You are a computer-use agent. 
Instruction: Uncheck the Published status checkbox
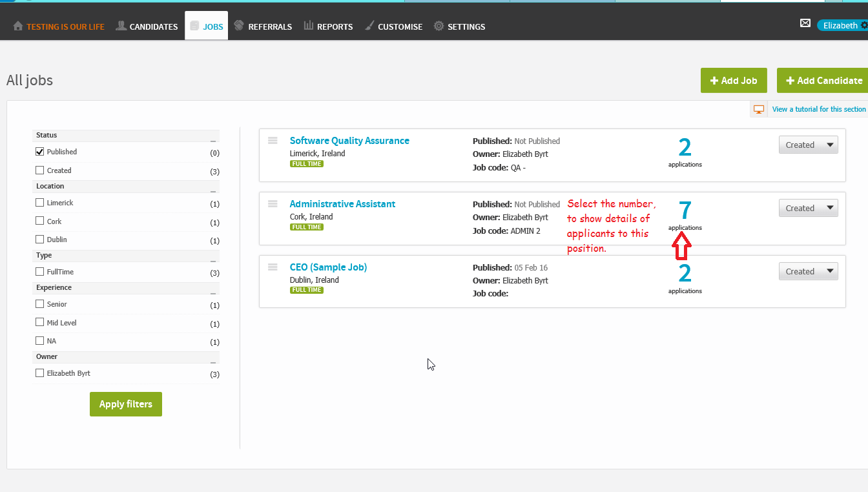[40, 152]
